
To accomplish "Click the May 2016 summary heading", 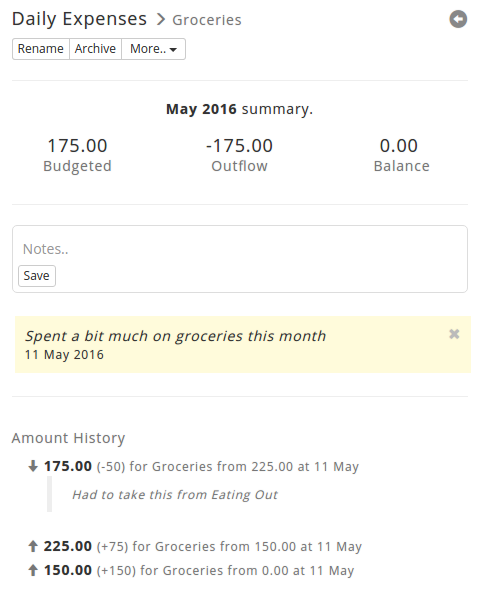I will click(x=240, y=109).
